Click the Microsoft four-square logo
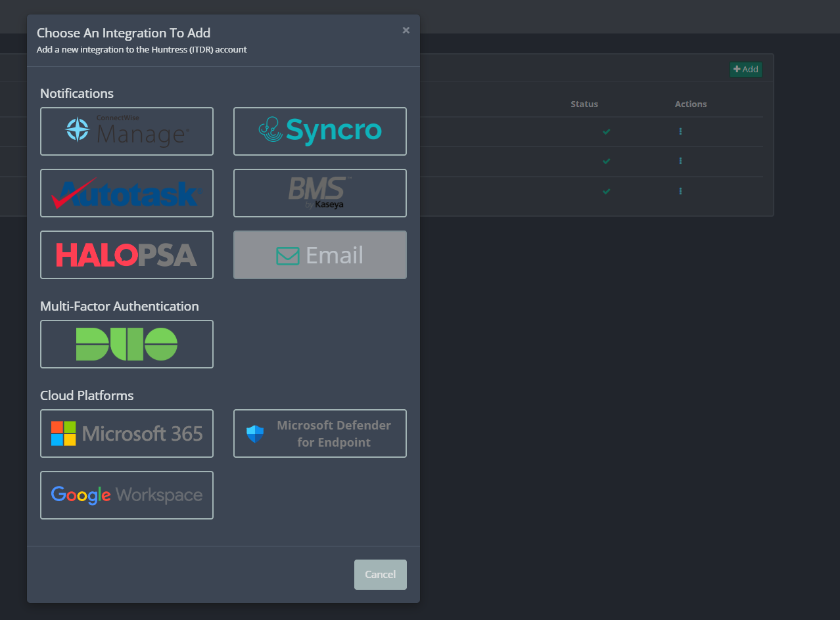840x620 pixels. click(63, 433)
